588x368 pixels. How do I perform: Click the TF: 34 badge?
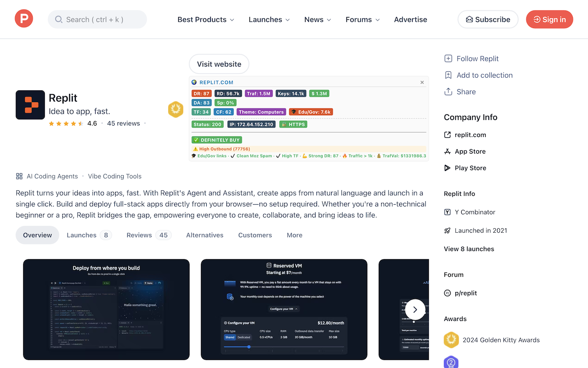tap(201, 112)
